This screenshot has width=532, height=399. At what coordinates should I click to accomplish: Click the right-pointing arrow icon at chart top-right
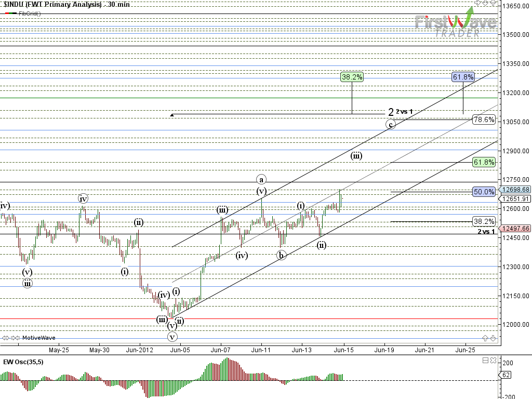tap(478, 3)
